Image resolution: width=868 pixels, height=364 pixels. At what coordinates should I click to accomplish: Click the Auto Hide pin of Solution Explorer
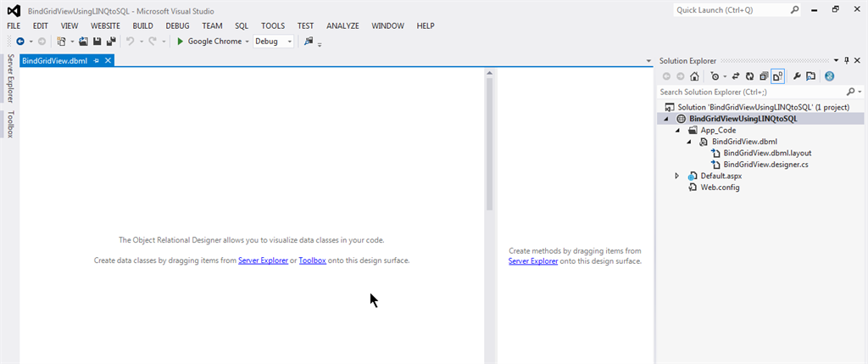point(847,60)
